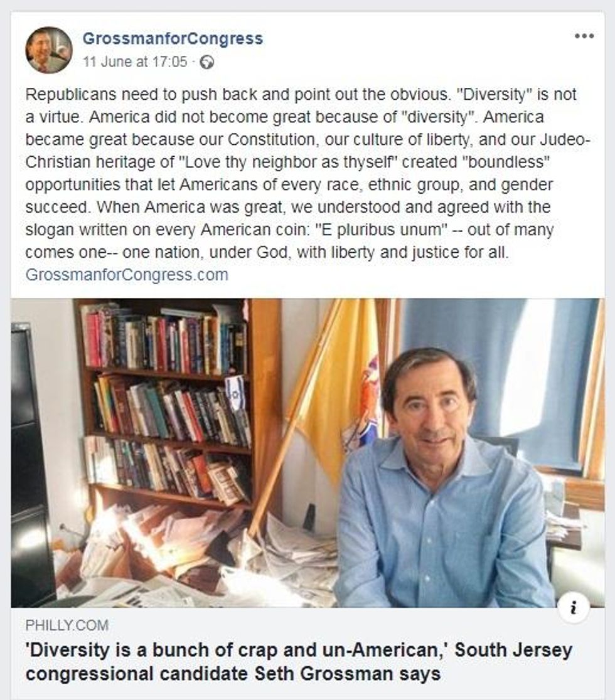The width and height of the screenshot is (615, 700).
Task: Open the post timestamp 11 June at 17:05
Action: [135, 61]
